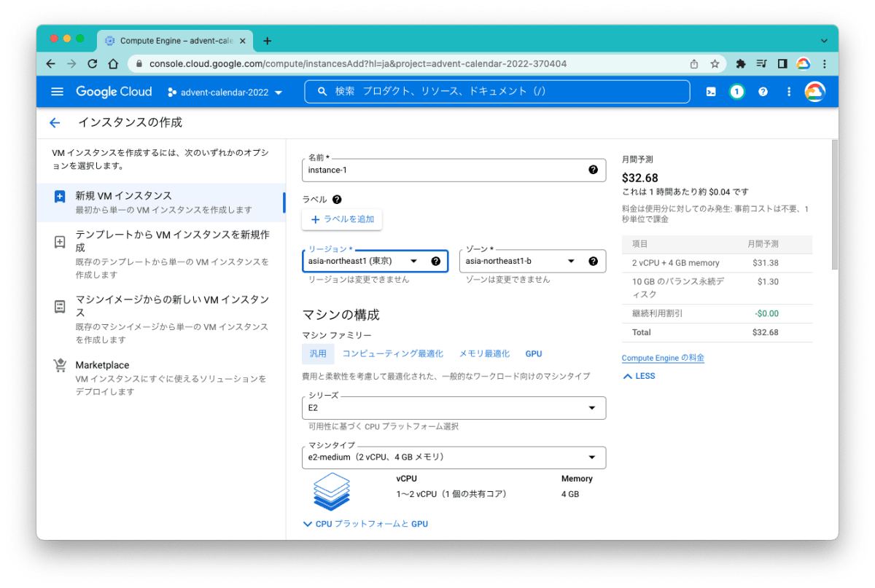Select the GPU machine family tab
Image resolution: width=875 pixels, height=588 pixels.
coord(534,353)
